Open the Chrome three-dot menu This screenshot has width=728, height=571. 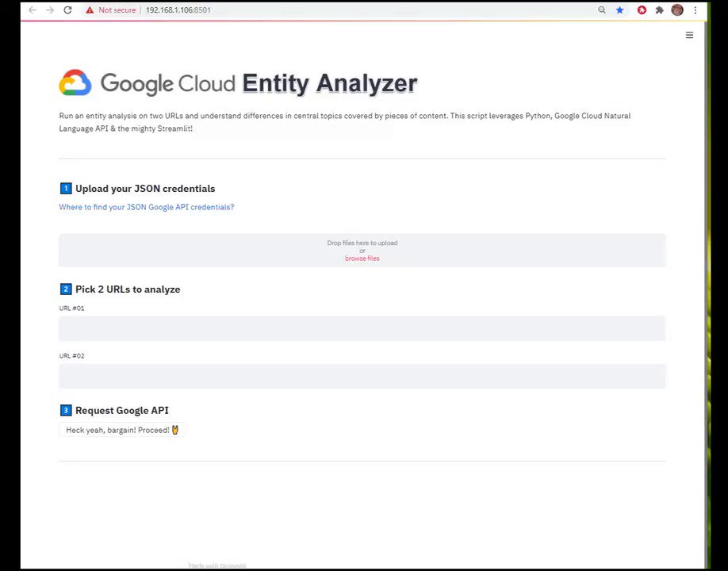[x=695, y=10]
